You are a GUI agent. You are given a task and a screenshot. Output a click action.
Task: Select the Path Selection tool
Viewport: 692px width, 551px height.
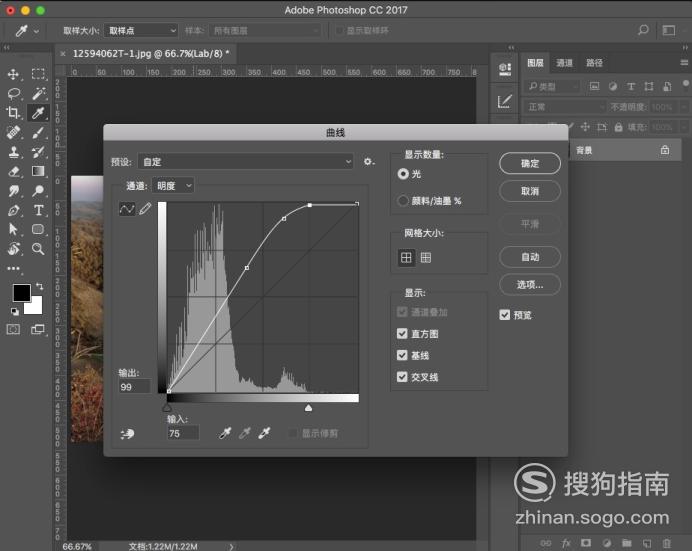(13, 229)
